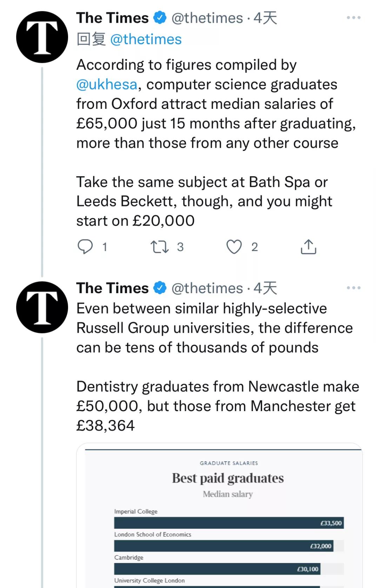Tap the Cambridge £30,100 salary bar

point(217,569)
